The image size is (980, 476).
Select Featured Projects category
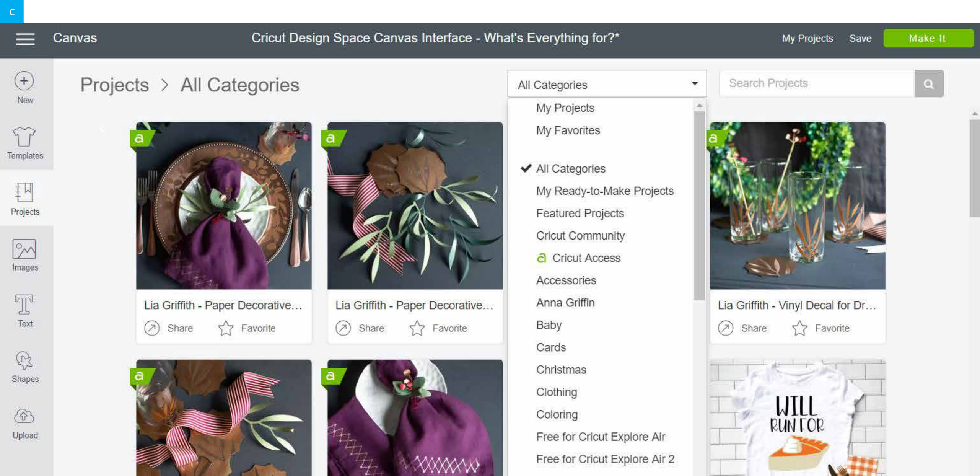[580, 213]
